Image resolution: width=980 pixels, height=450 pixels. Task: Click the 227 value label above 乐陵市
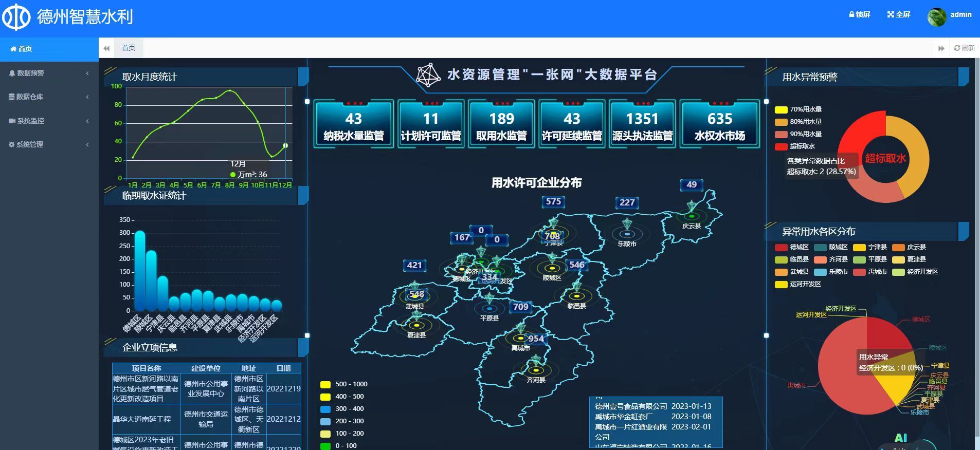pos(627,202)
